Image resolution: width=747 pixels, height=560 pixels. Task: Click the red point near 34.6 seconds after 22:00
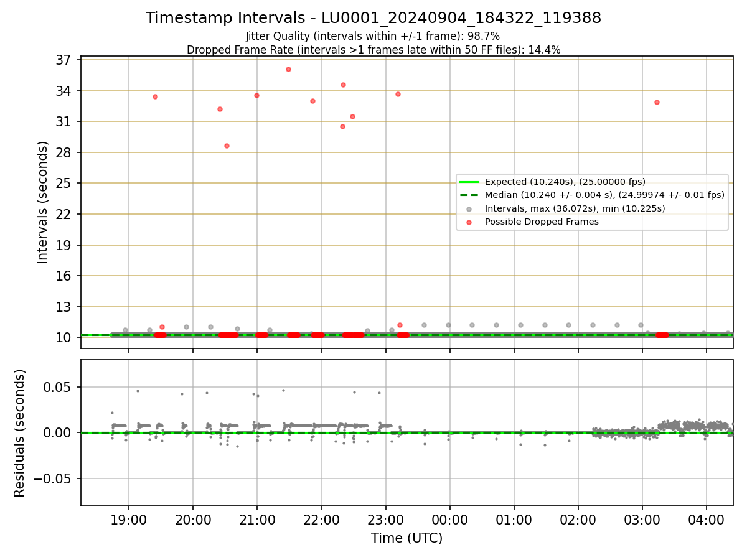pyautogui.click(x=343, y=85)
